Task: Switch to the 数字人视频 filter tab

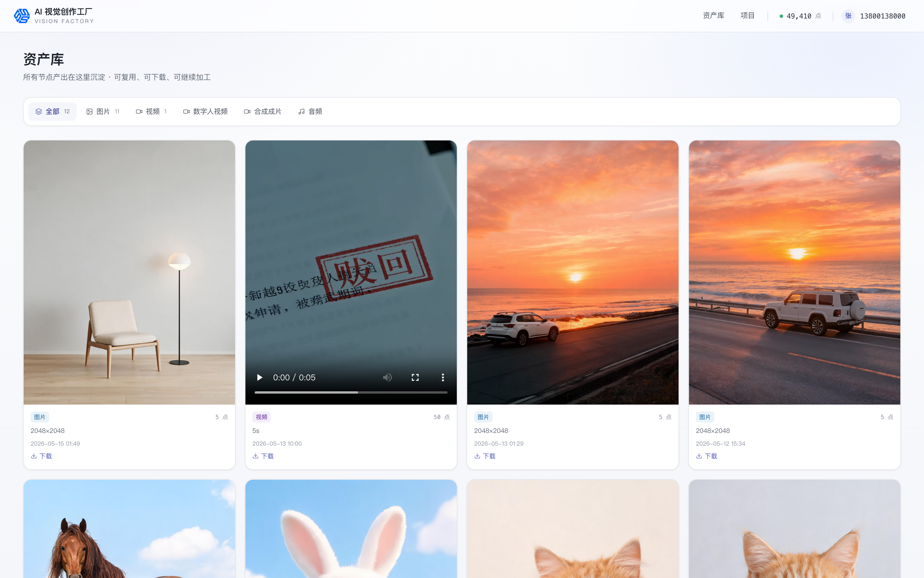Action: [205, 111]
